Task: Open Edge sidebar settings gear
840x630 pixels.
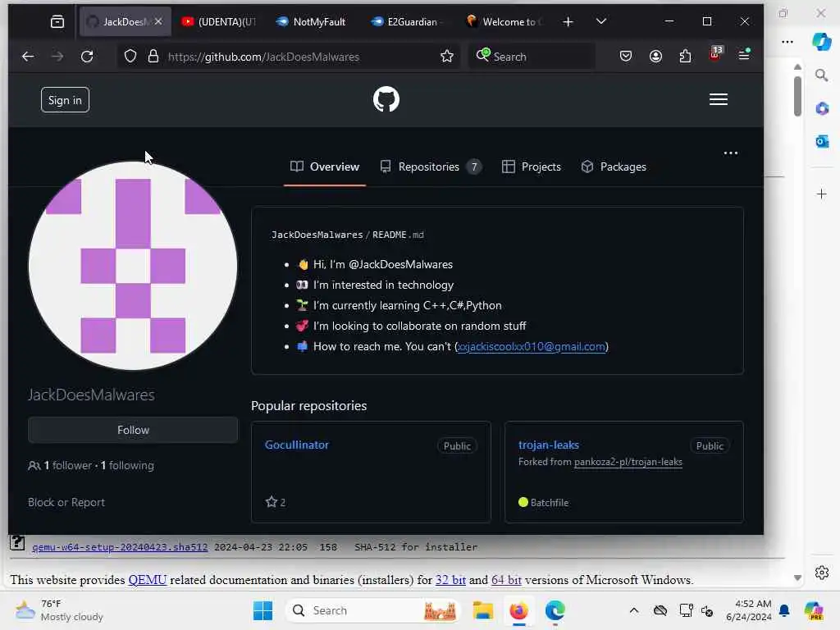Action: [822, 573]
